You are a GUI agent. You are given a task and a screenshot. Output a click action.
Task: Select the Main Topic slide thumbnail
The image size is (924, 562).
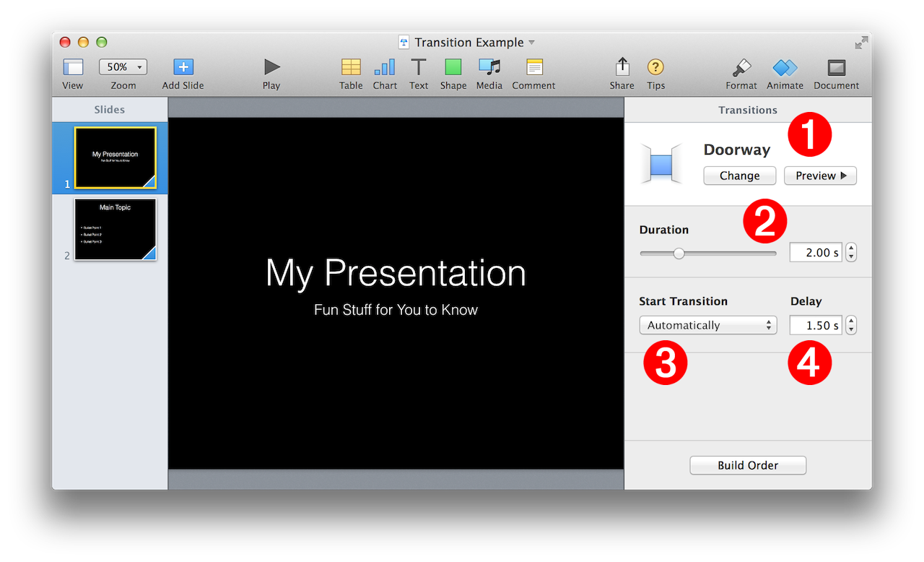115,229
